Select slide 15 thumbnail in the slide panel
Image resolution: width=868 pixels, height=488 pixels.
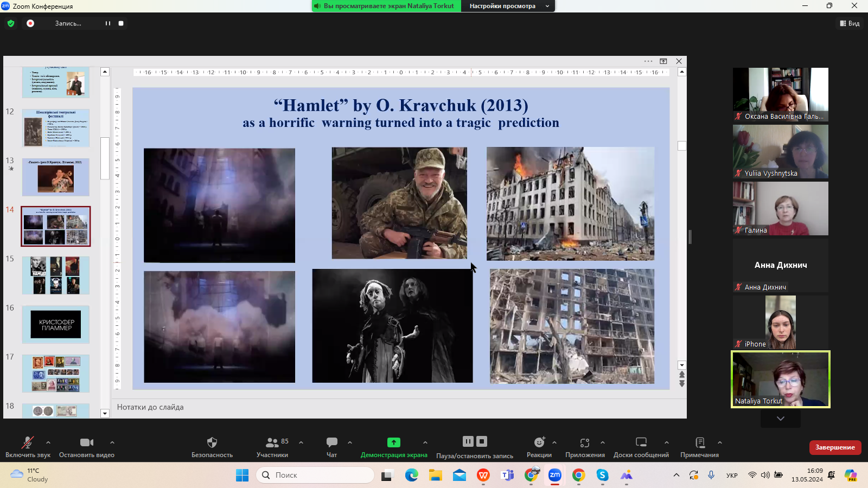coord(56,275)
